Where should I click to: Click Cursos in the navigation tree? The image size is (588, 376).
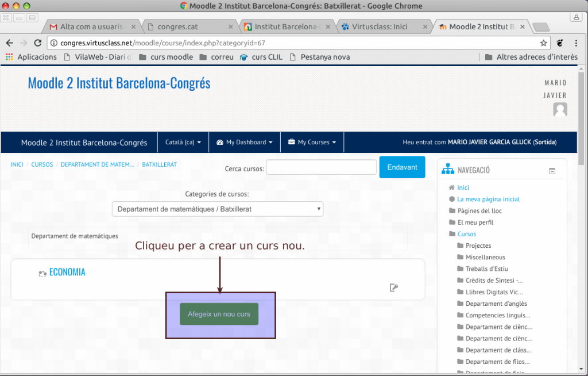click(x=466, y=234)
